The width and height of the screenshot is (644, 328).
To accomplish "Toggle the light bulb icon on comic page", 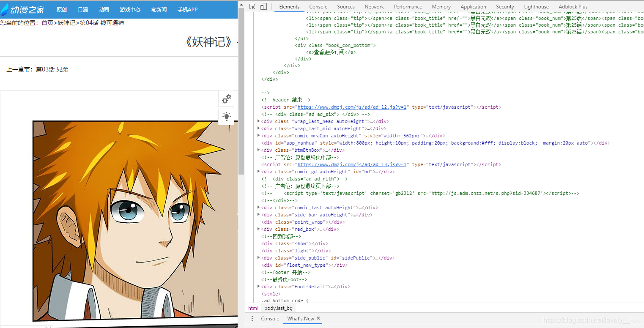I will (x=227, y=117).
